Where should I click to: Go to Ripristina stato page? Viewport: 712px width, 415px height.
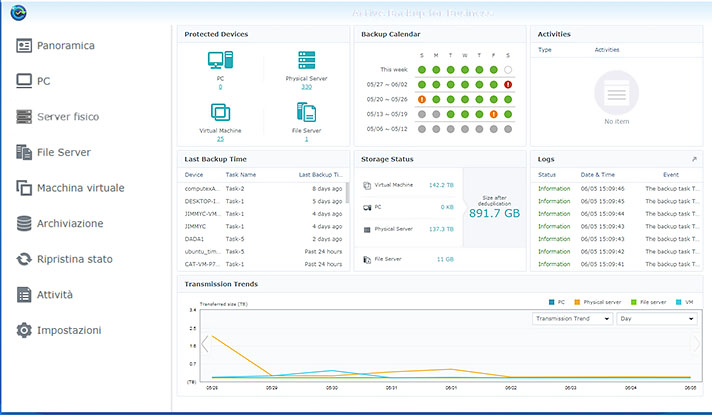(x=75, y=259)
